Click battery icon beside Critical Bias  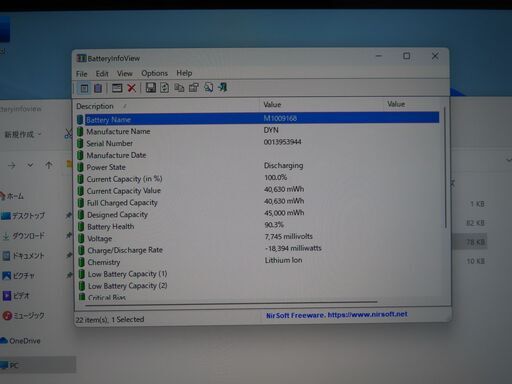pos(82,296)
